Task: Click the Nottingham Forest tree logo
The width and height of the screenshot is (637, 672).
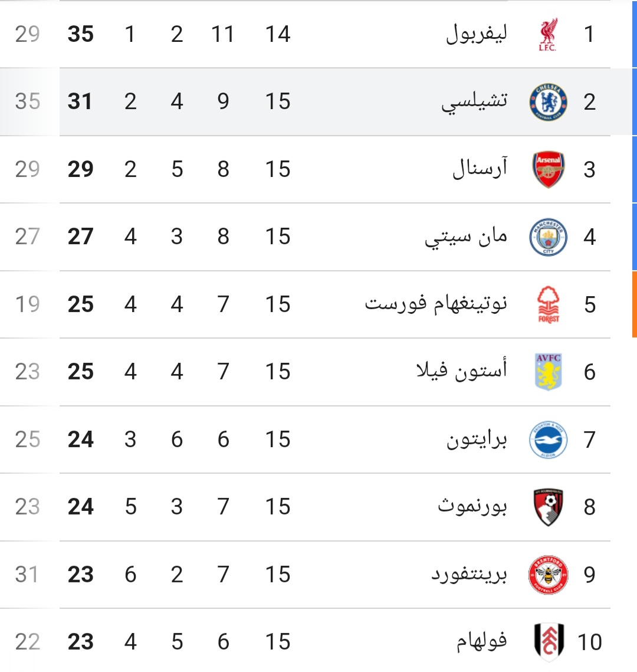Action: tap(549, 304)
